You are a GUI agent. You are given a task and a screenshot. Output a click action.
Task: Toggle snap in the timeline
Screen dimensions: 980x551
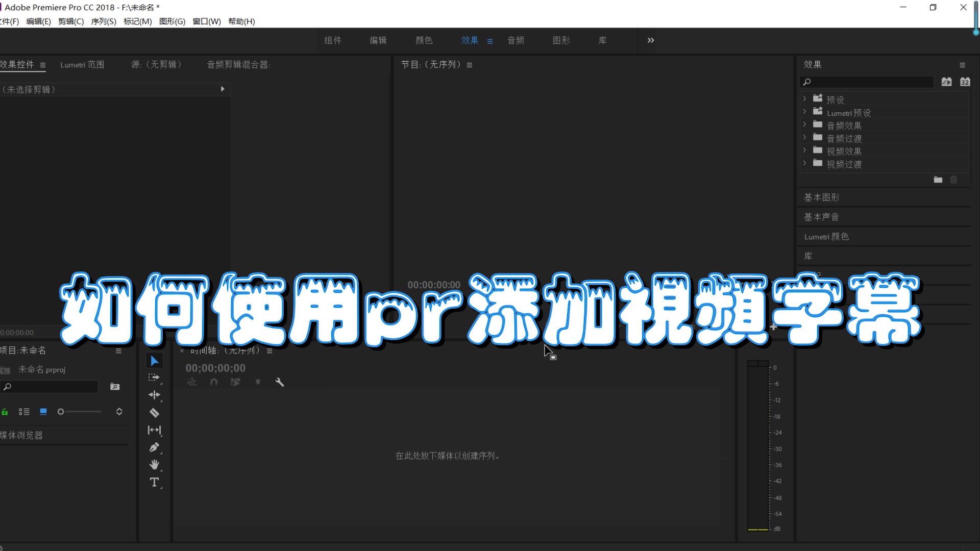pyautogui.click(x=214, y=382)
